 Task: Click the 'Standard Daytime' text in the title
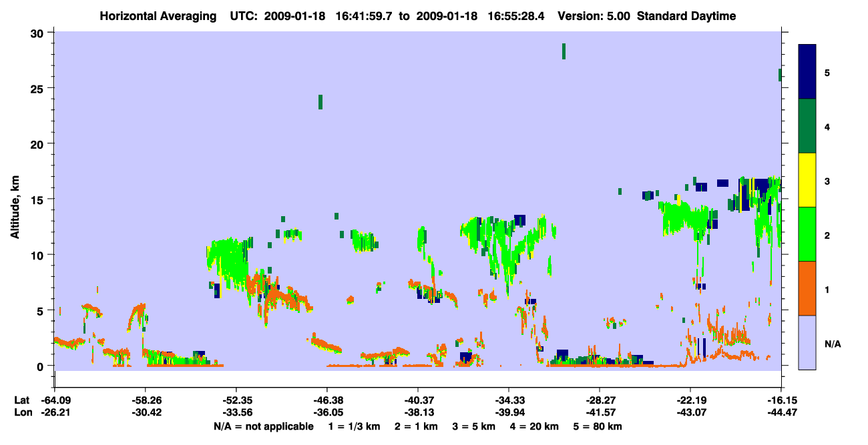pos(686,16)
